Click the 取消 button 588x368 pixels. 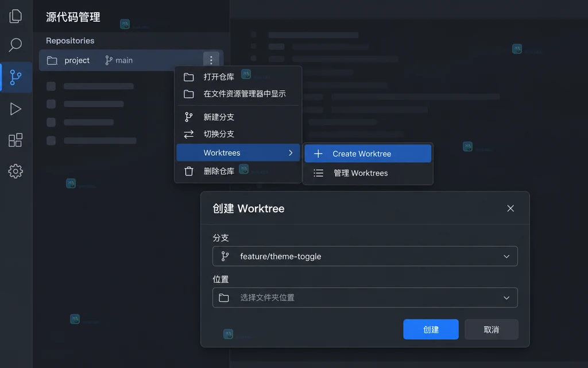492,329
